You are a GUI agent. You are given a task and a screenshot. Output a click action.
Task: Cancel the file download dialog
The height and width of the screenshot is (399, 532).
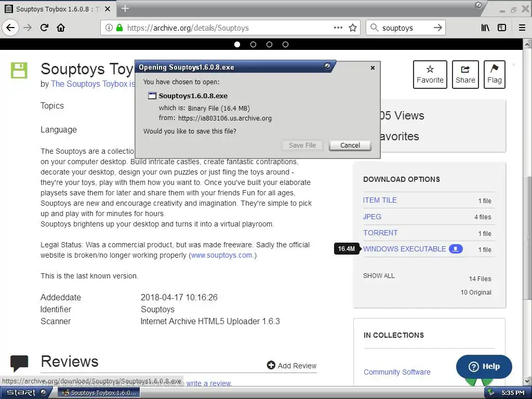tap(350, 145)
